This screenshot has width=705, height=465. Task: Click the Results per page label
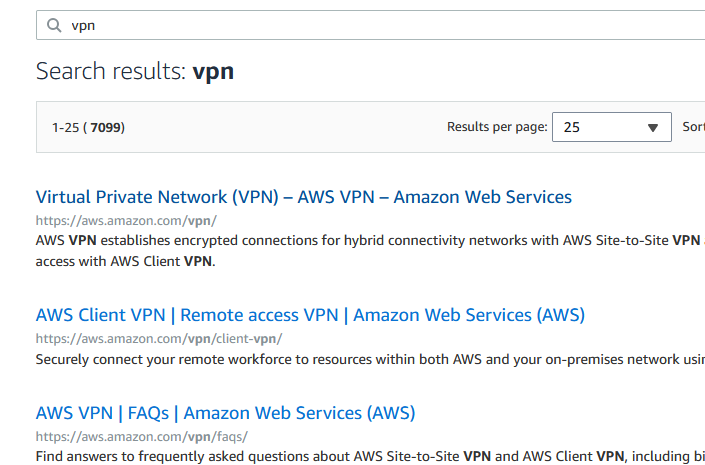coord(497,127)
